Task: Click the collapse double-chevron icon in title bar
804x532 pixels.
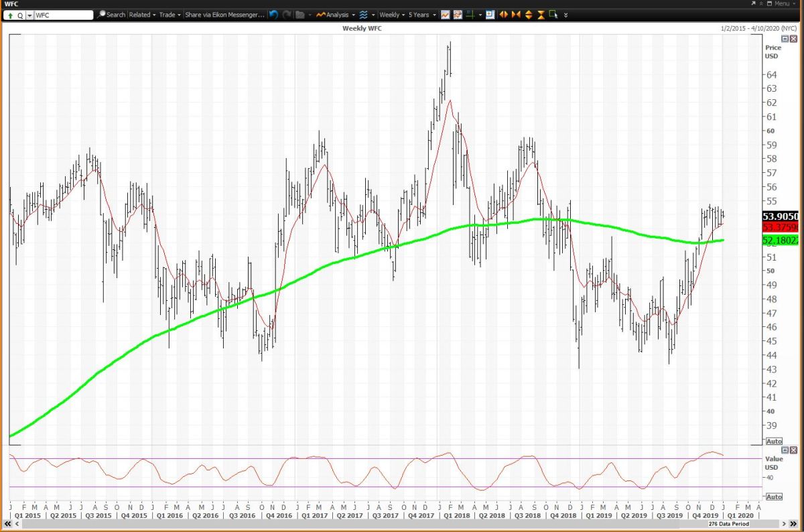Action: click(x=762, y=3)
